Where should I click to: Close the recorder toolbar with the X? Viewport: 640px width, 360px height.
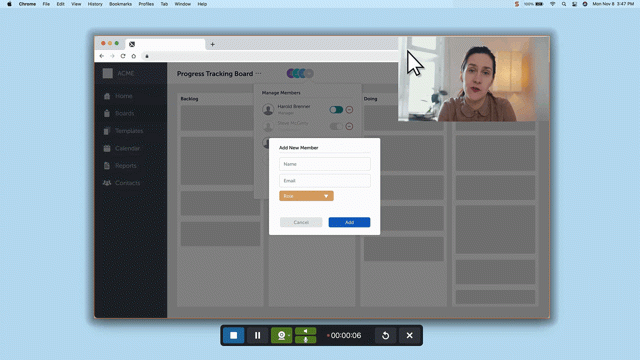tap(409, 336)
